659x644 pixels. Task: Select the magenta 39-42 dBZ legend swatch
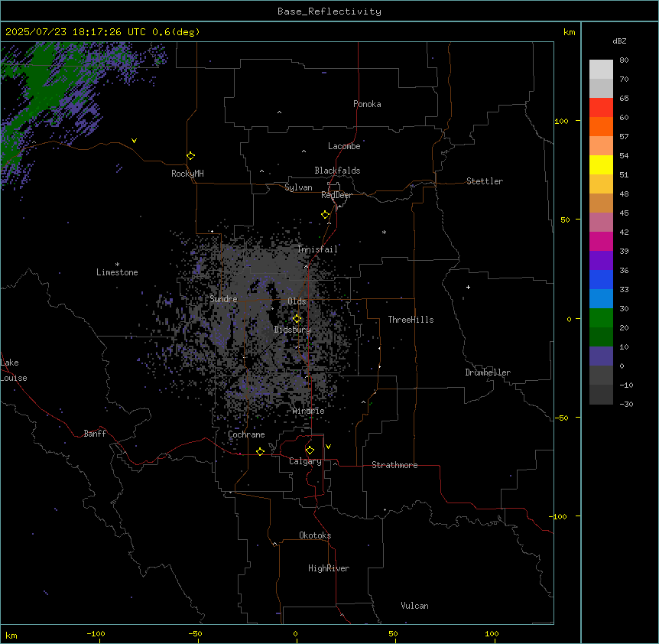(601, 241)
